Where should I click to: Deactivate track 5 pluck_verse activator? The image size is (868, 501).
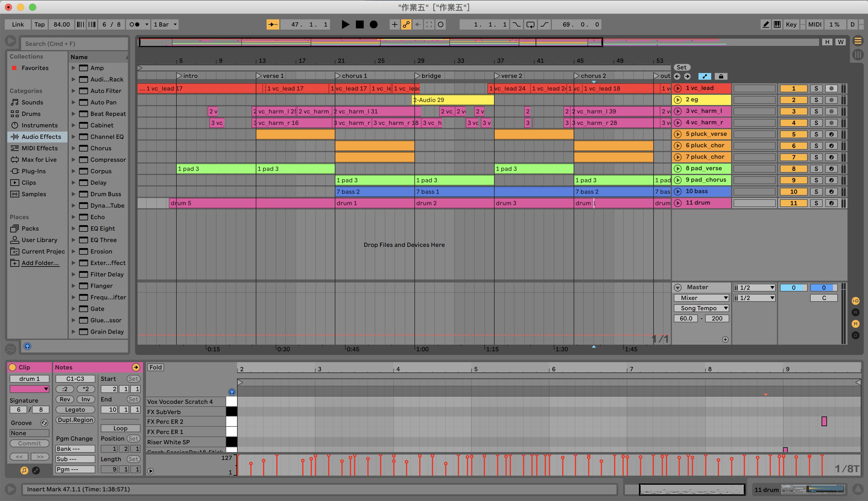pyautogui.click(x=794, y=134)
